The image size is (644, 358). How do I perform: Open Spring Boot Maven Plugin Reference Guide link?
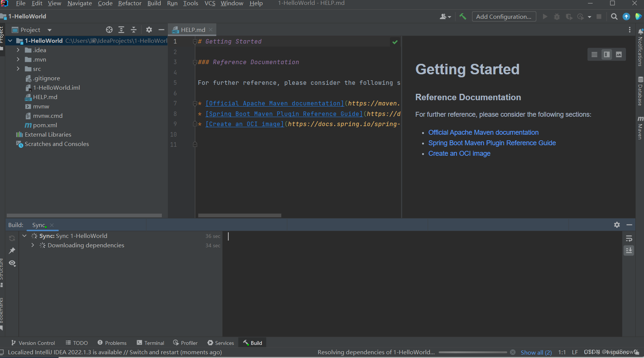[x=492, y=143]
